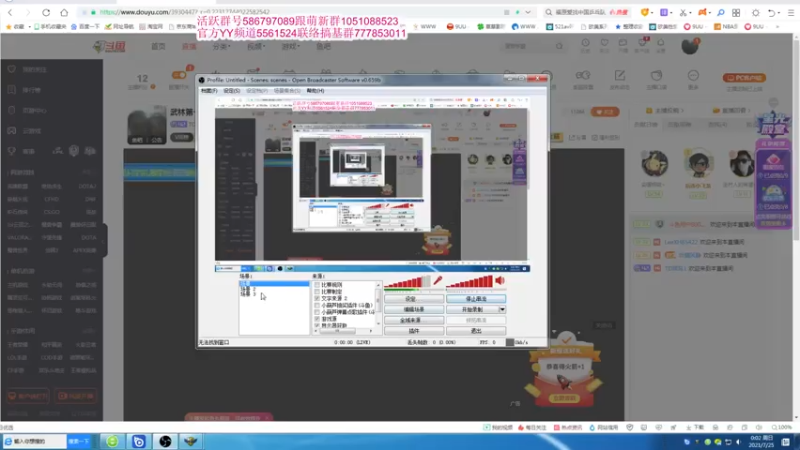
Task: Click the microphone icon in OBS
Action: point(438,280)
